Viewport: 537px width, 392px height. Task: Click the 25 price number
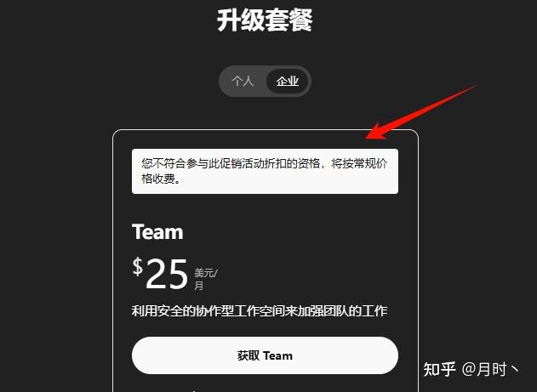click(x=167, y=274)
